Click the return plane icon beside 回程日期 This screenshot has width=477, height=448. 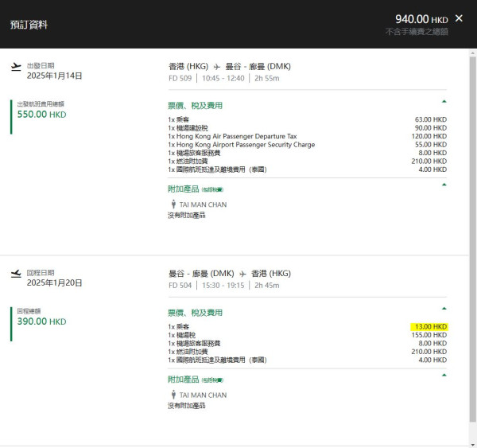point(16,274)
